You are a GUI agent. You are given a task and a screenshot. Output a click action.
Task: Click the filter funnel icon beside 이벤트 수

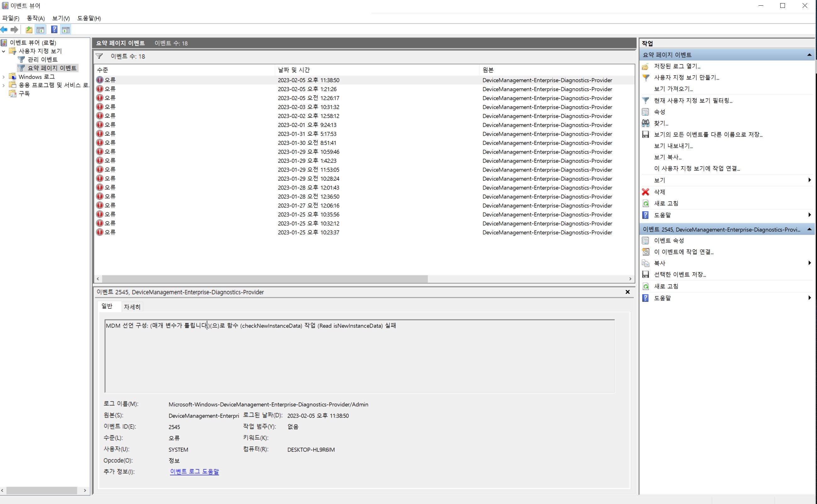coord(99,56)
